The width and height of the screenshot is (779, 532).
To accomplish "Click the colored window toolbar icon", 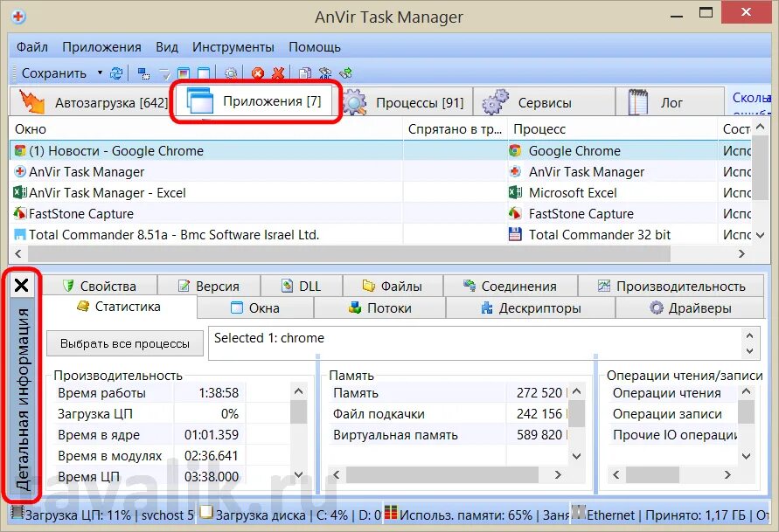I will 184,74.
